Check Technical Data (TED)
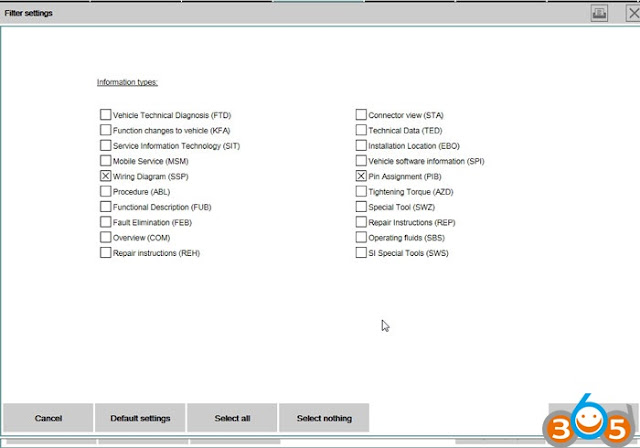 pos(361,130)
